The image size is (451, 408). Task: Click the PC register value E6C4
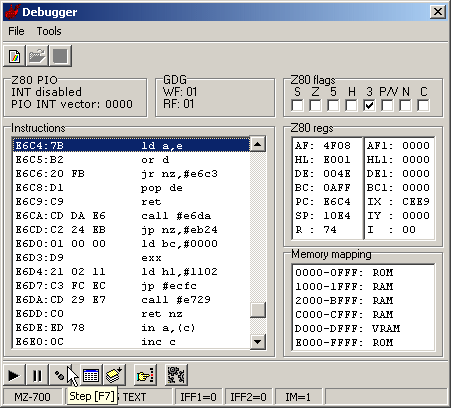337,202
